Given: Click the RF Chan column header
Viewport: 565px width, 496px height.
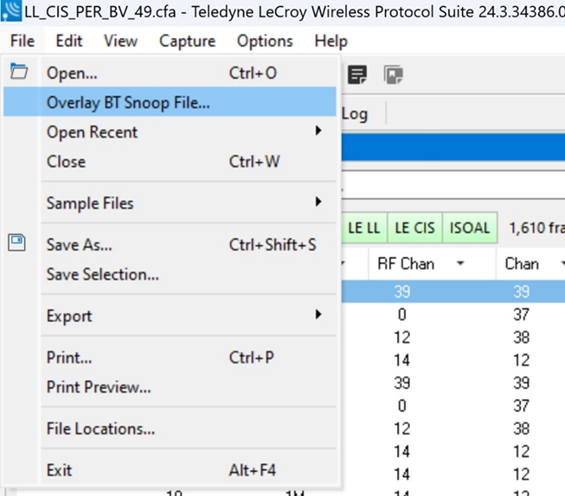Looking at the screenshot, I should (x=432, y=264).
